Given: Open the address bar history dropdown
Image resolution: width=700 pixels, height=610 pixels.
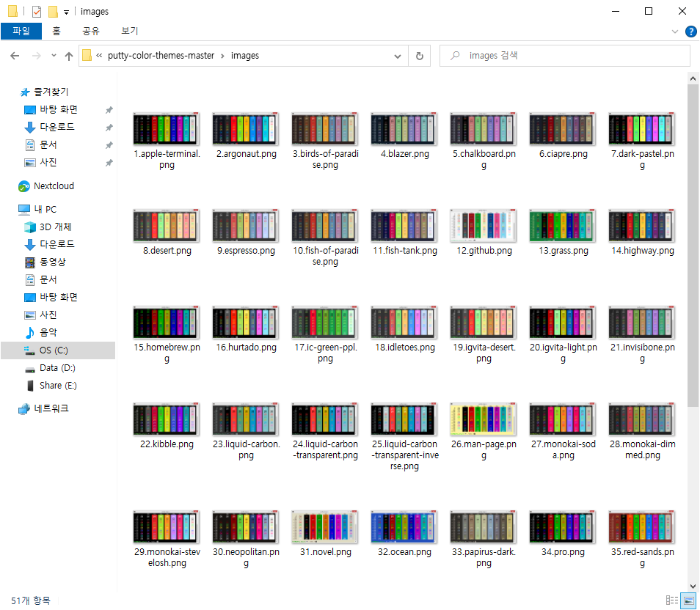Looking at the screenshot, I should point(397,56).
